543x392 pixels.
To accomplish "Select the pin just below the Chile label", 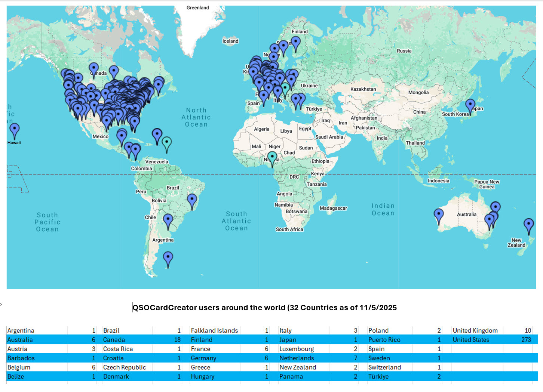I will (168, 220).
